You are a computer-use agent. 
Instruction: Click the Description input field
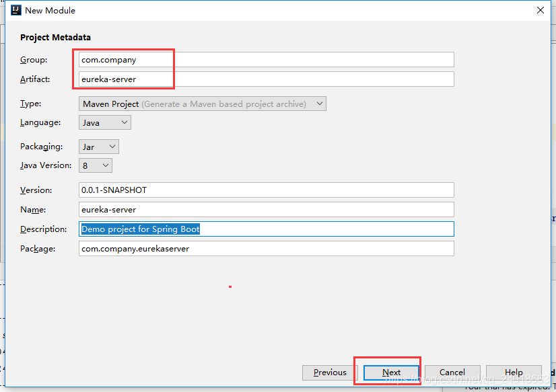(x=267, y=229)
